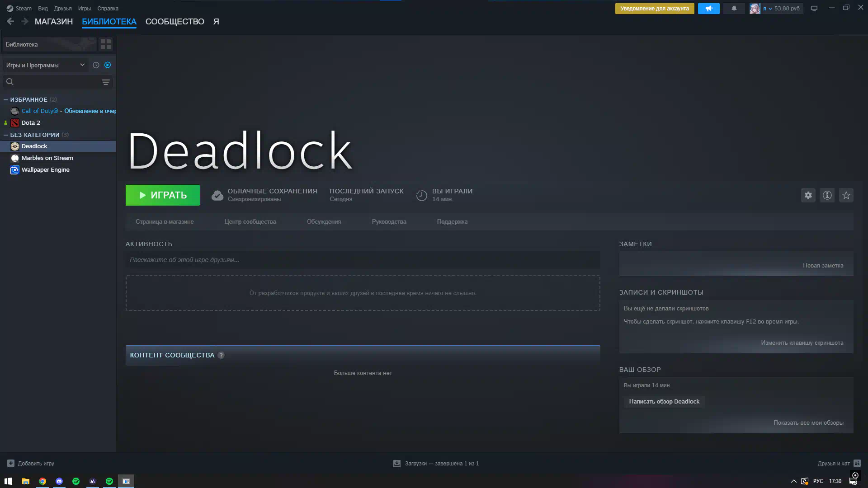This screenshot has width=868, height=488.
Task: Sort library by recent activity clock icon
Action: point(96,65)
